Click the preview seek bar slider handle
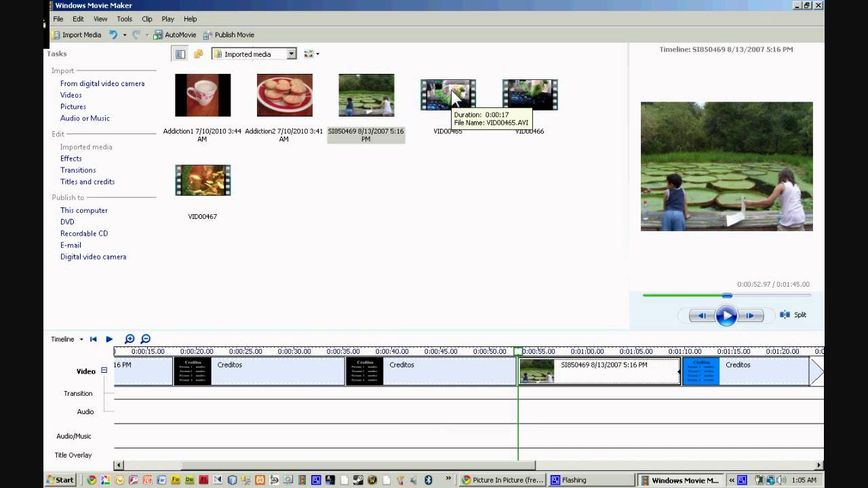Viewport: 868px width, 488px height. pos(727,296)
